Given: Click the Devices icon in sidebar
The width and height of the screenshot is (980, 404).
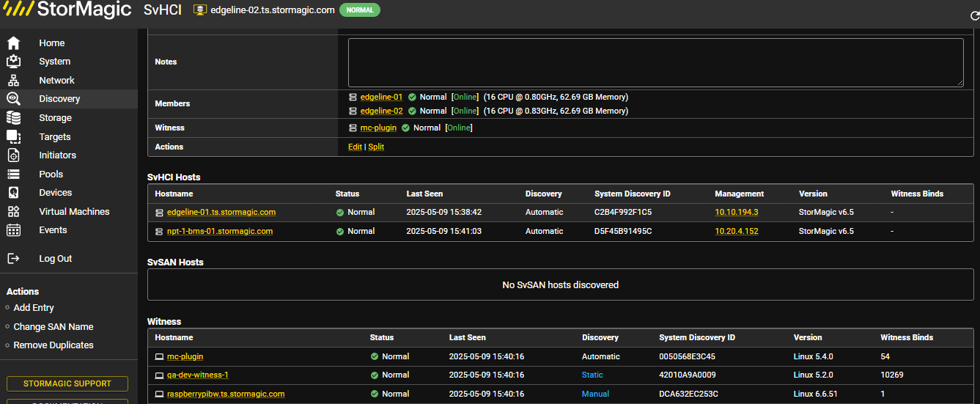Looking at the screenshot, I should (x=13, y=193).
